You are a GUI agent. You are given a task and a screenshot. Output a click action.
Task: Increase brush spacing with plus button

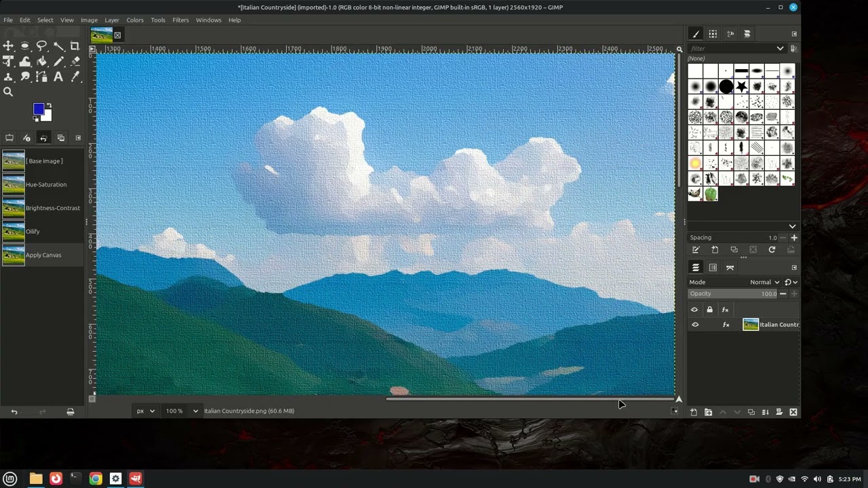(794, 238)
